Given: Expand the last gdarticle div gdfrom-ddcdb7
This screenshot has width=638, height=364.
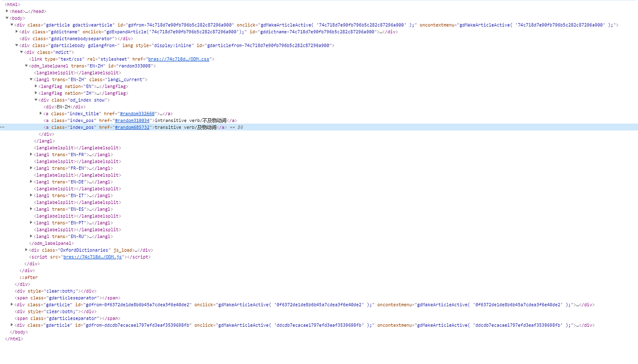Looking at the screenshot, I should [12, 325].
